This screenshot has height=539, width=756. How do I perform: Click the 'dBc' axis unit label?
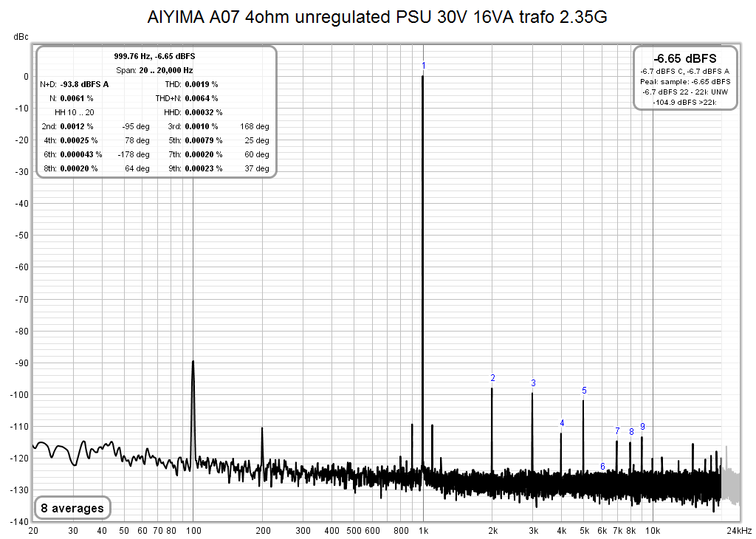click(x=21, y=37)
